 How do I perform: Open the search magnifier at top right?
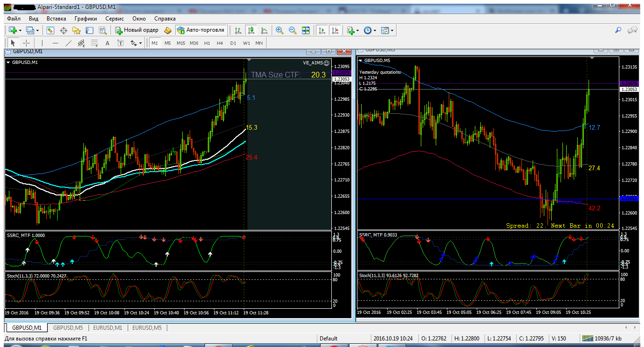[x=618, y=30]
